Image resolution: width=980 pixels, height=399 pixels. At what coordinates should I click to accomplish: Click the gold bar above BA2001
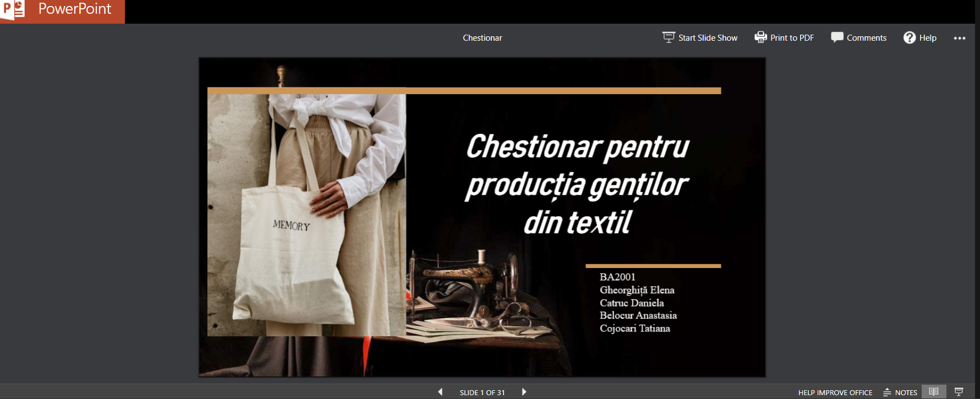pyautogui.click(x=653, y=266)
